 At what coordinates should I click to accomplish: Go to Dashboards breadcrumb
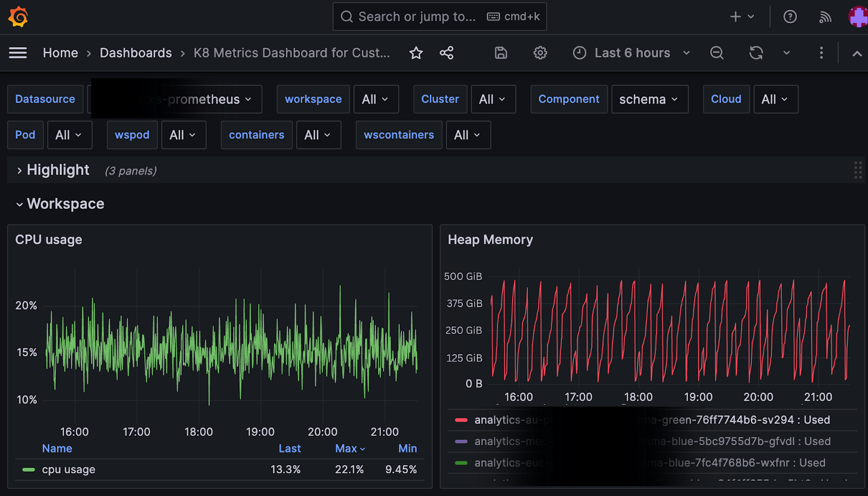click(136, 53)
